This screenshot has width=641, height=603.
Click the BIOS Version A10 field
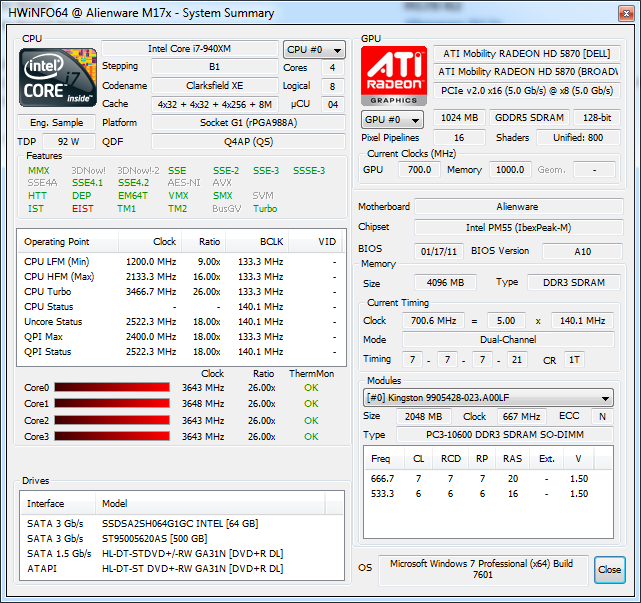point(583,251)
